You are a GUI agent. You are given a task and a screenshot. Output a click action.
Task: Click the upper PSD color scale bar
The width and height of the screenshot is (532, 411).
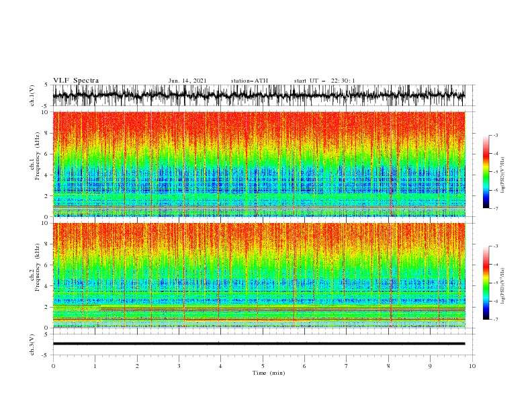coord(486,172)
